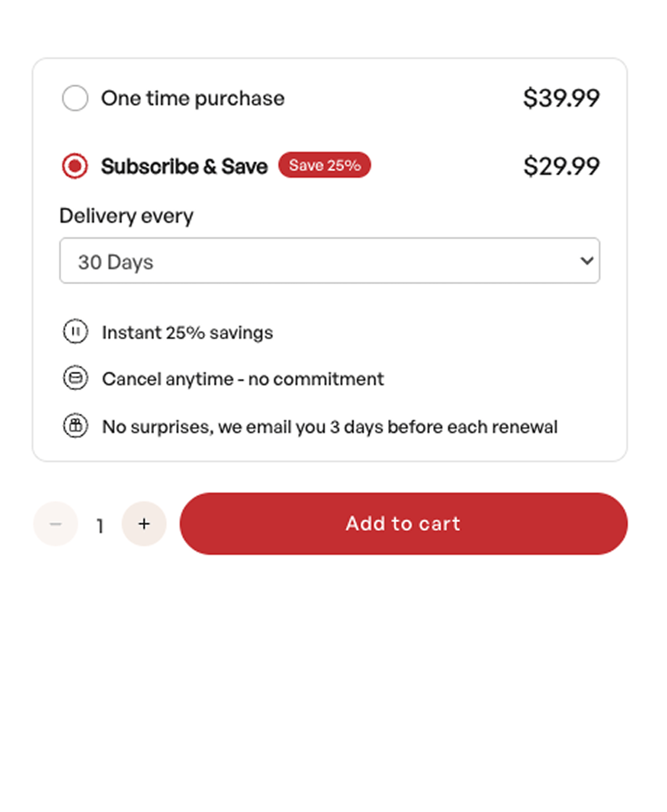This screenshot has width=667, height=812.
Task: Expand the delivery frequency chevron arrow
Action: (x=587, y=261)
